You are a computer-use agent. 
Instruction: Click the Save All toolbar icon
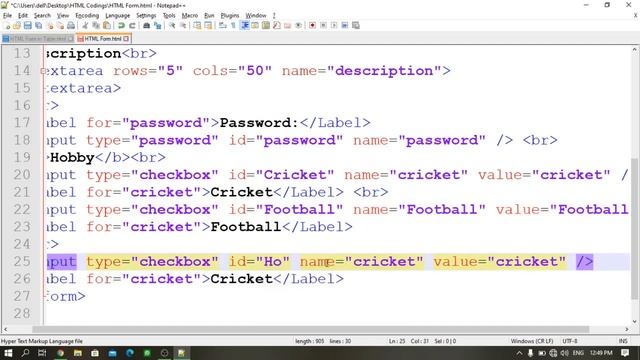click(x=38, y=25)
